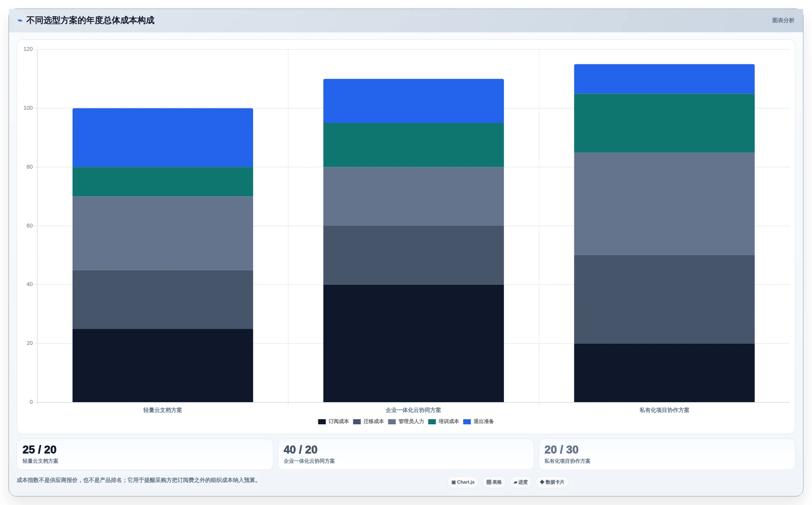Viewport: 812px width, 505px height.
Task: Click the 企业一体化云协同方案 x-axis label
Action: 413,410
